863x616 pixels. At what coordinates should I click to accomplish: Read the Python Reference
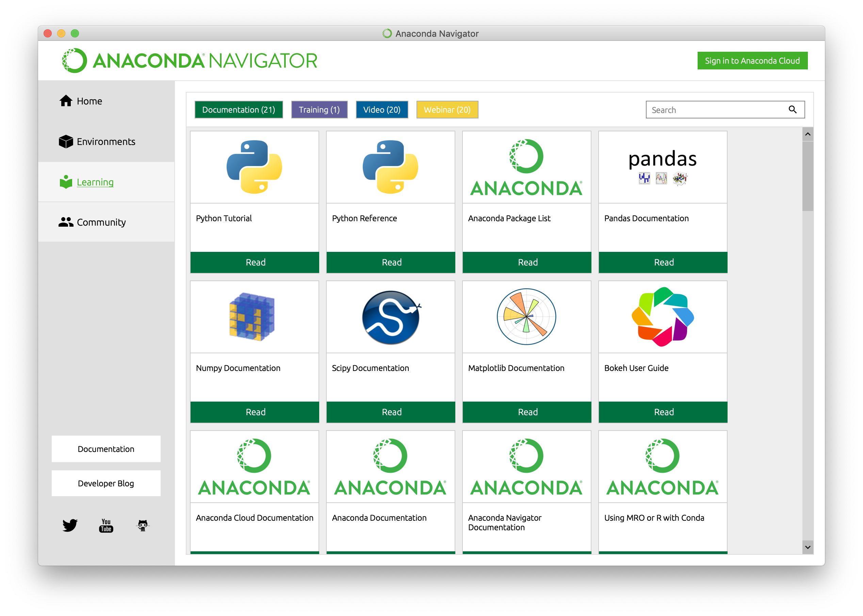[391, 262]
